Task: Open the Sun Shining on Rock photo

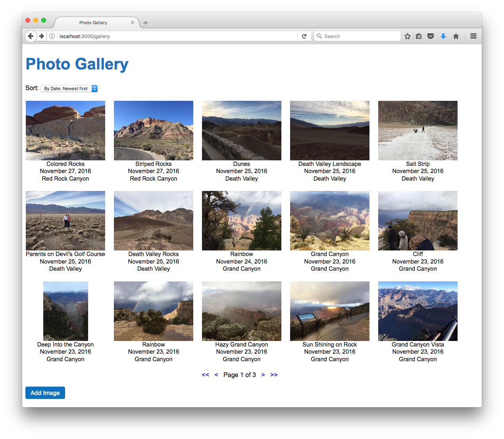Action: click(x=330, y=311)
